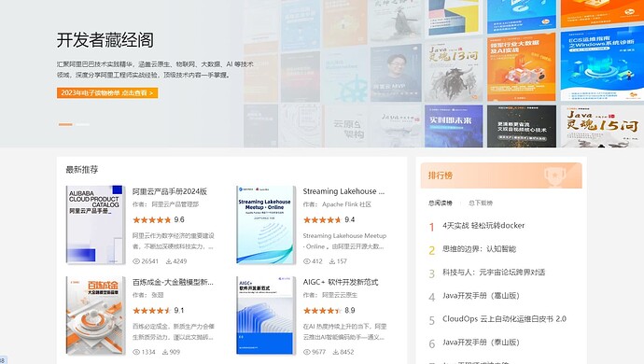Image resolution: width=644 pixels, height=364 pixels.
Task: Click the 2023年电子读物榜单 orange banner button
Action: click(107, 92)
